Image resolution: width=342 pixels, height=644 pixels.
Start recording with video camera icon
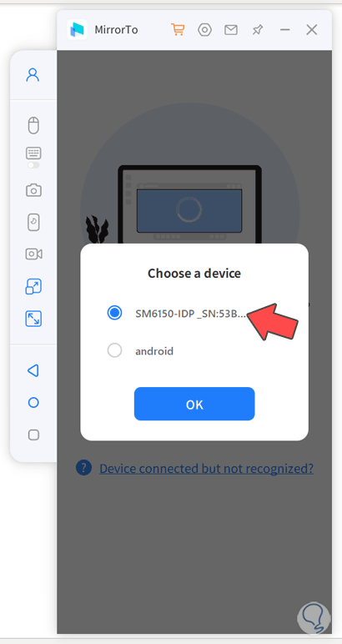point(33,254)
